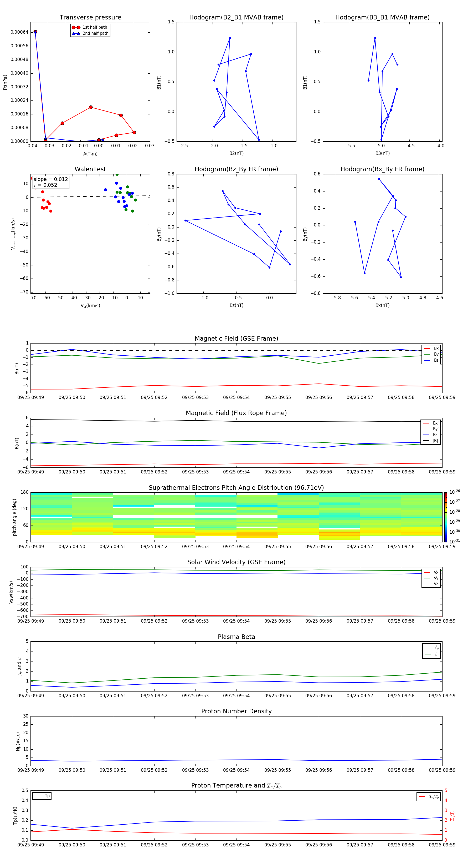
Task: Click the highest red point in Transverse pressure
Action: pos(35,32)
